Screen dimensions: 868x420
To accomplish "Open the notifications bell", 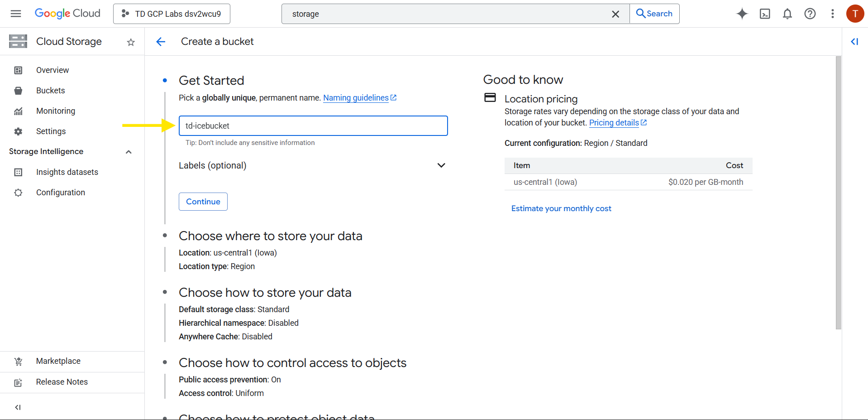I will (x=787, y=14).
